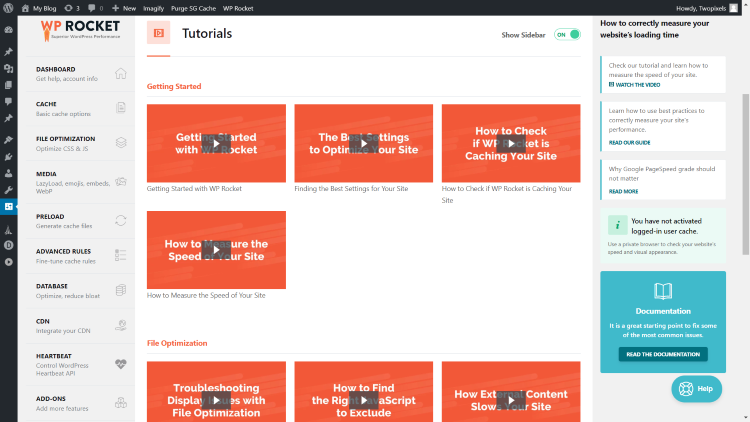The image size is (750, 422).
Task: Click Read Our Guide link
Action: click(x=629, y=143)
